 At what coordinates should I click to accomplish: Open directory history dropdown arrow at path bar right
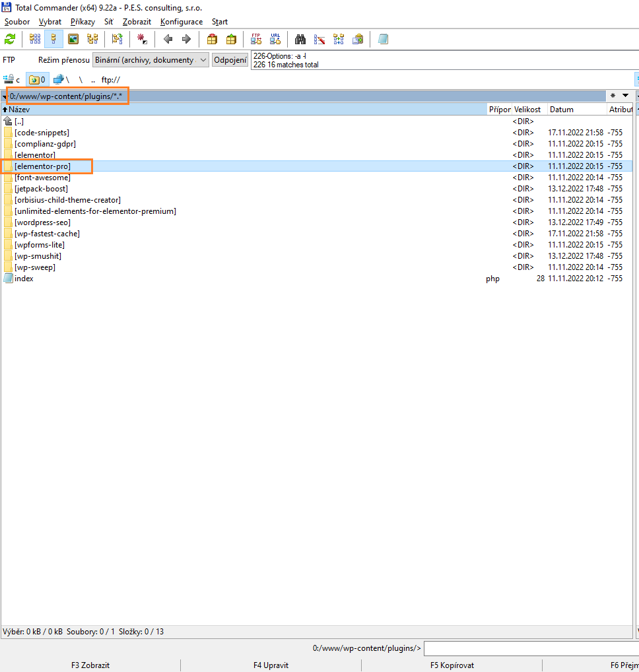pyautogui.click(x=626, y=96)
